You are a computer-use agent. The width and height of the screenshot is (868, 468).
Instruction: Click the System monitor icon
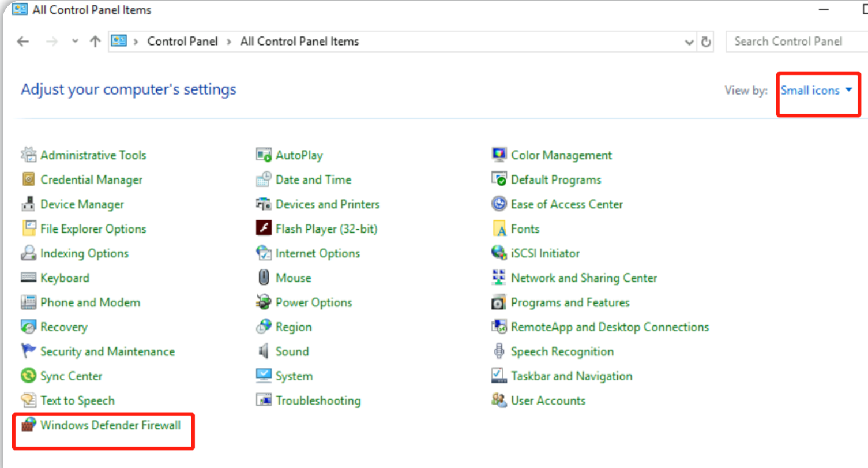point(264,376)
